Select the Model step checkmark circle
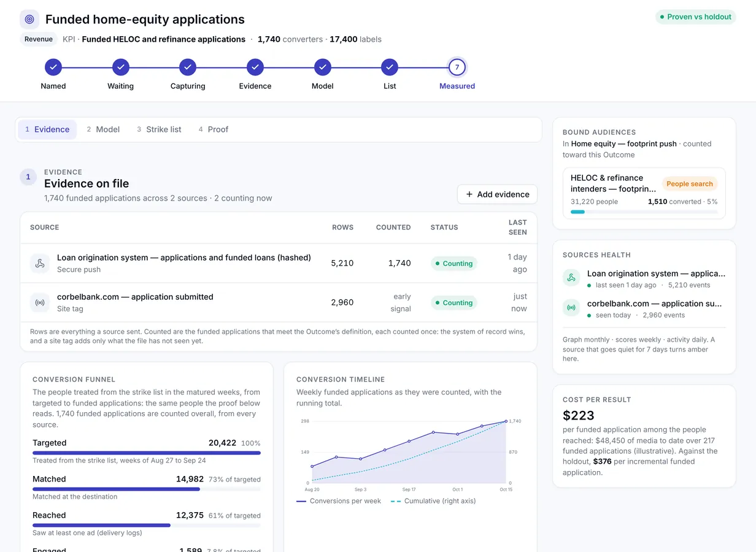 point(322,67)
